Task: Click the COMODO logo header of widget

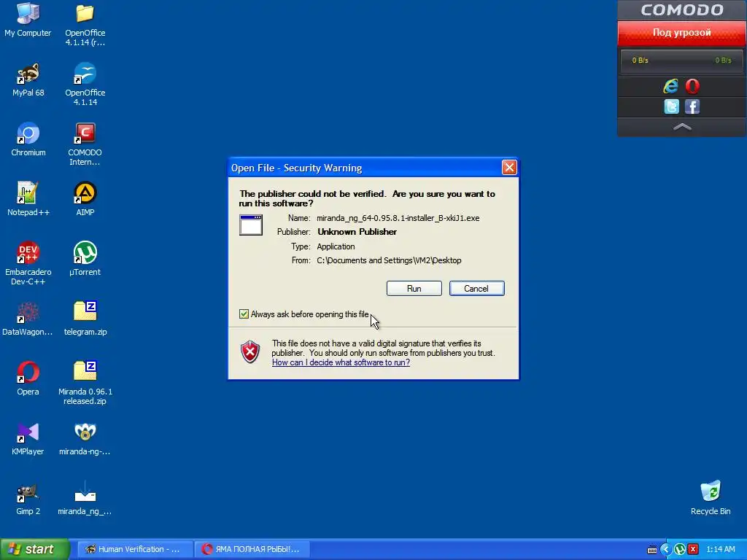Action: [682, 10]
